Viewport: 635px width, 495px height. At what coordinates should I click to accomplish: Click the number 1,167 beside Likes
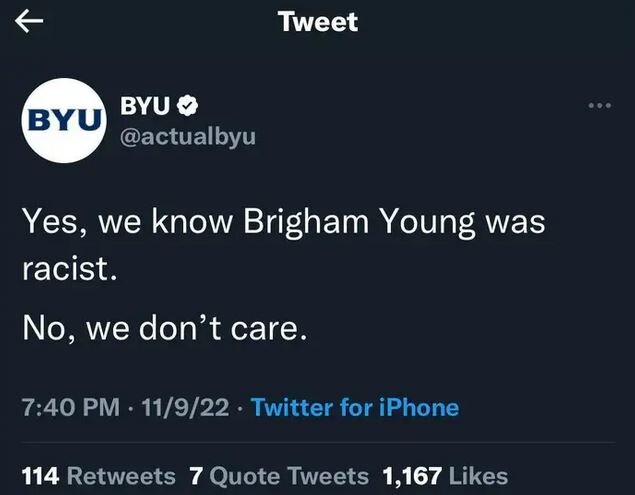click(x=413, y=476)
